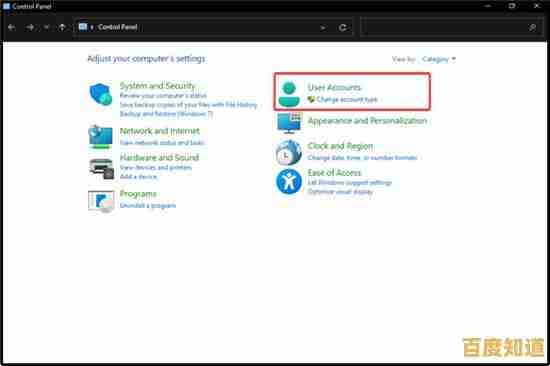This screenshot has width=550, height=366.
Task: Click Change date, time, or number formats
Action: (x=362, y=158)
